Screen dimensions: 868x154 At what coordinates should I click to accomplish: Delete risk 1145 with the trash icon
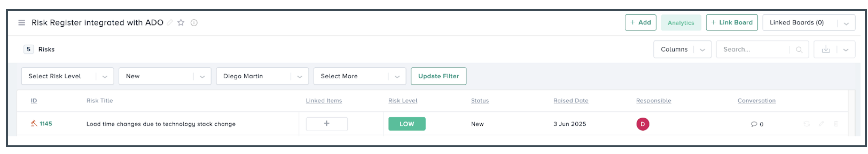[x=836, y=124]
